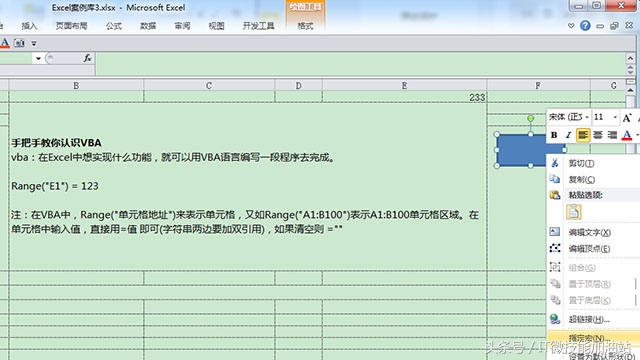Open the 视图 ribbon tab
Screen dimensions: 640x360
(216, 26)
